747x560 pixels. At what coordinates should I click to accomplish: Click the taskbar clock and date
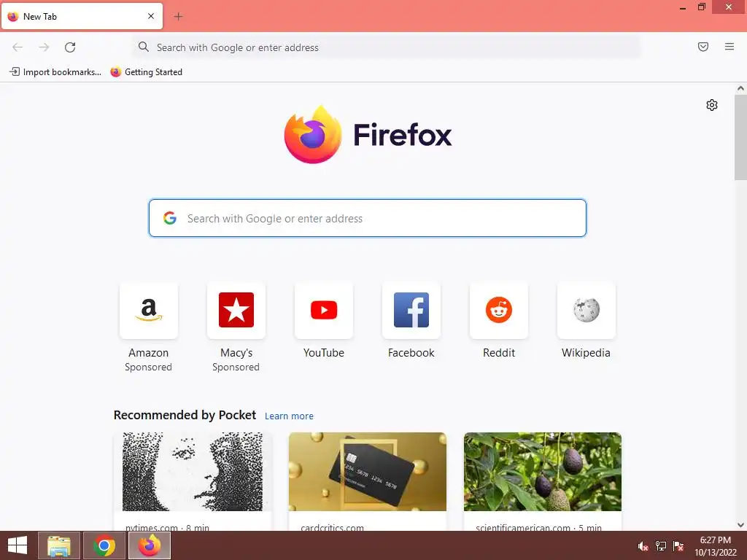715,545
